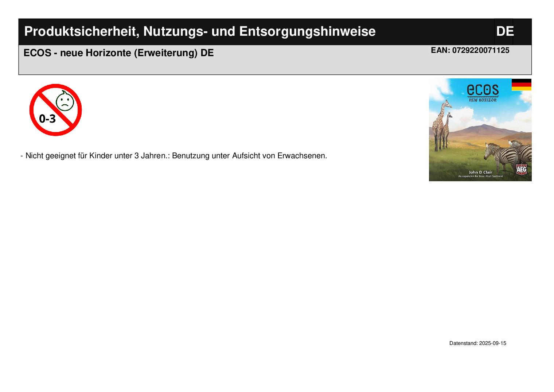This screenshot has height=392, width=554.
Task: Click the sad baby face symbol
Action: pos(65,102)
